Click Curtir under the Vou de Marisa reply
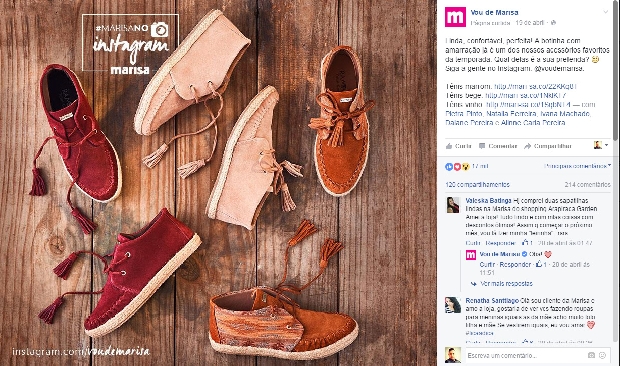 (x=487, y=264)
